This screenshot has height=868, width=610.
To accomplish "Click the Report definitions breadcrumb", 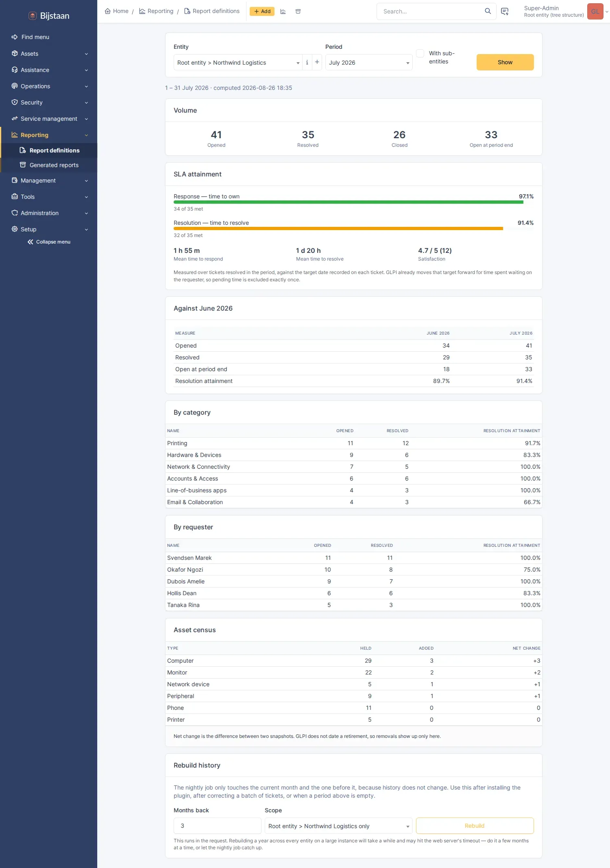I will tap(212, 11).
